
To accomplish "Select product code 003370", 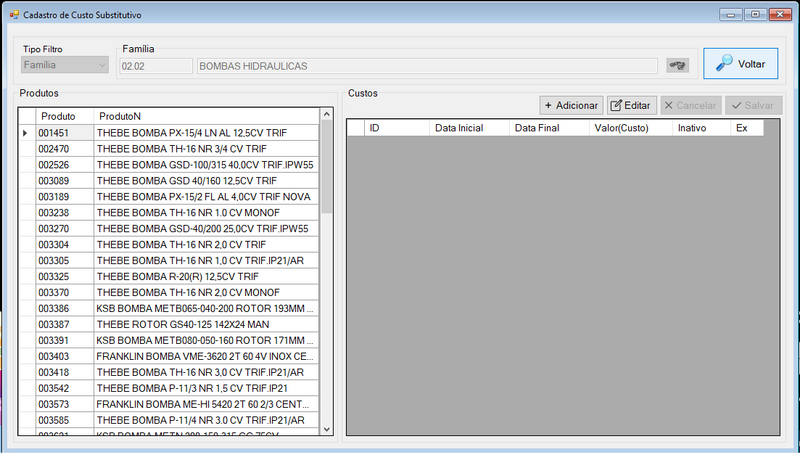I will point(65,293).
